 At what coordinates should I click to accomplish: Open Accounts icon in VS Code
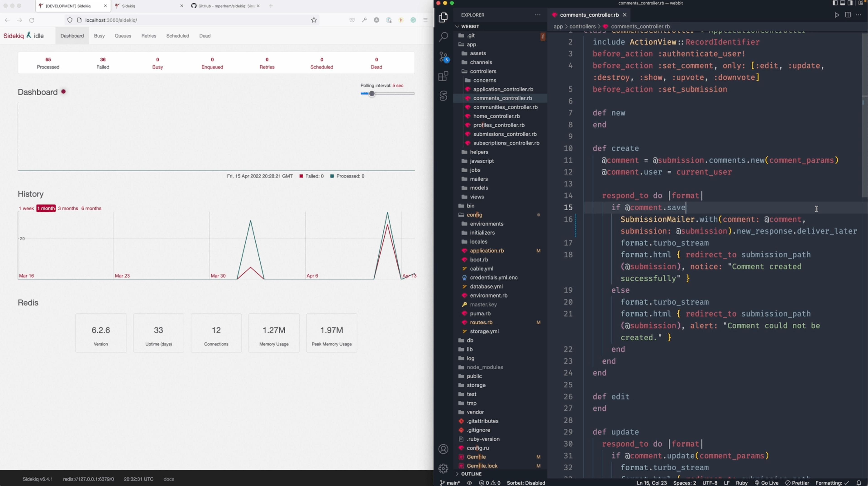[x=443, y=449]
